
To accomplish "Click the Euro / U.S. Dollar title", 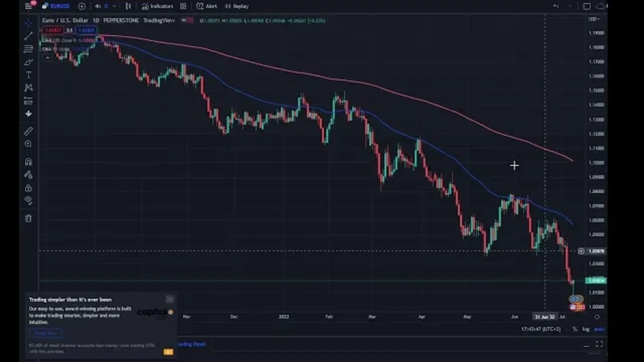I will (x=65, y=21).
